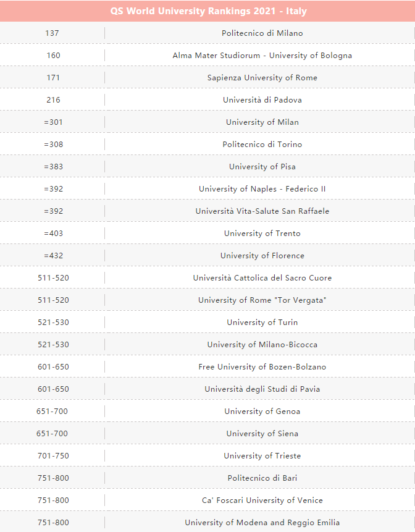Select University of Florence

click(x=262, y=255)
